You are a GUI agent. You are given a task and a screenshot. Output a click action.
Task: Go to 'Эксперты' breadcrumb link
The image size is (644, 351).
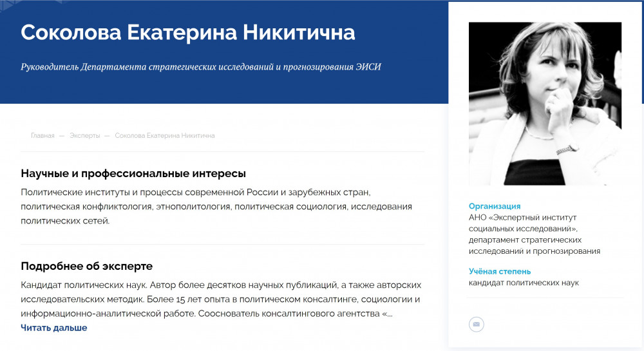tap(84, 135)
